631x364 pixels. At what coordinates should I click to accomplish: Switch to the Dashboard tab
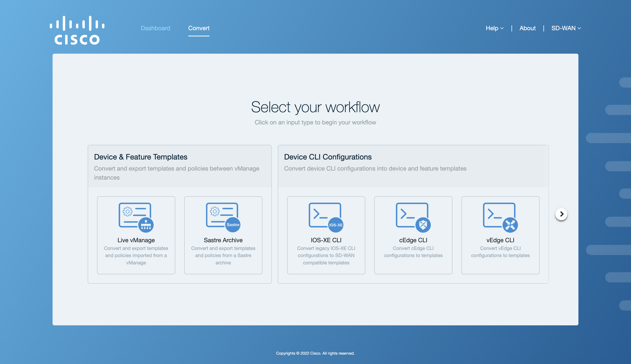(155, 28)
